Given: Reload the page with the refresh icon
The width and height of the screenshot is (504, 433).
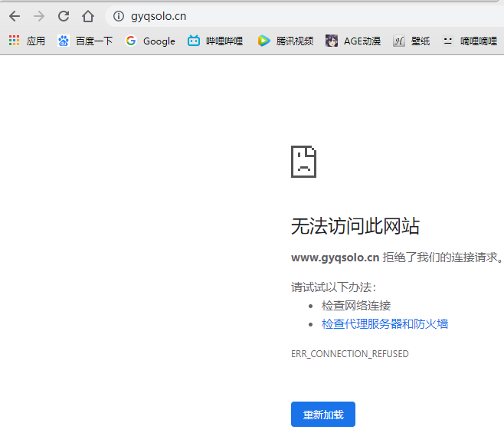Looking at the screenshot, I should point(64,16).
